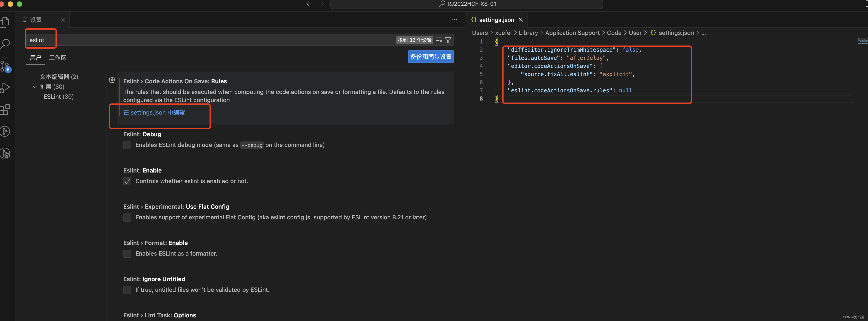This screenshot has height=321, width=868.
Task: Enable Eslint Format as formatter checkbox
Action: tap(127, 254)
